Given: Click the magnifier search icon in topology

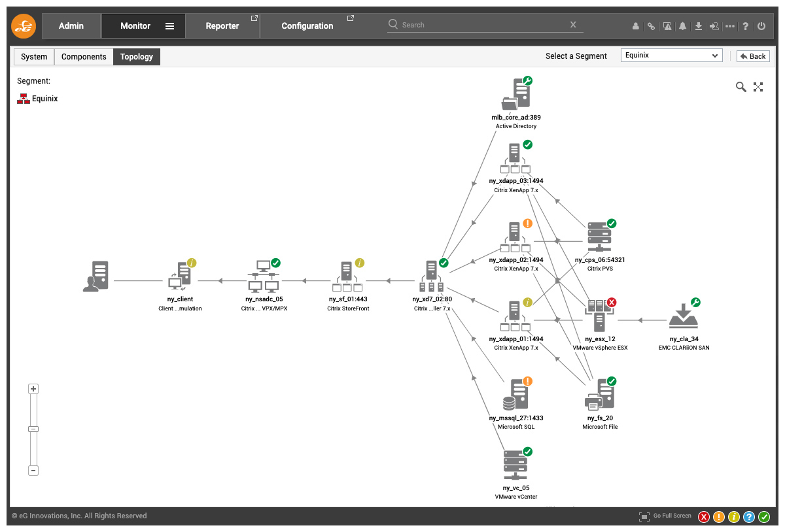Looking at the screenshot, I should point(741,87).
